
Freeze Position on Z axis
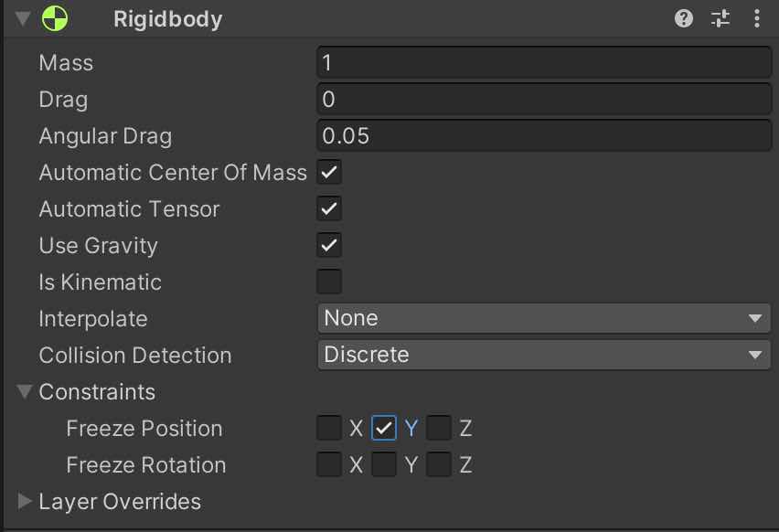(x=439, y=428)
